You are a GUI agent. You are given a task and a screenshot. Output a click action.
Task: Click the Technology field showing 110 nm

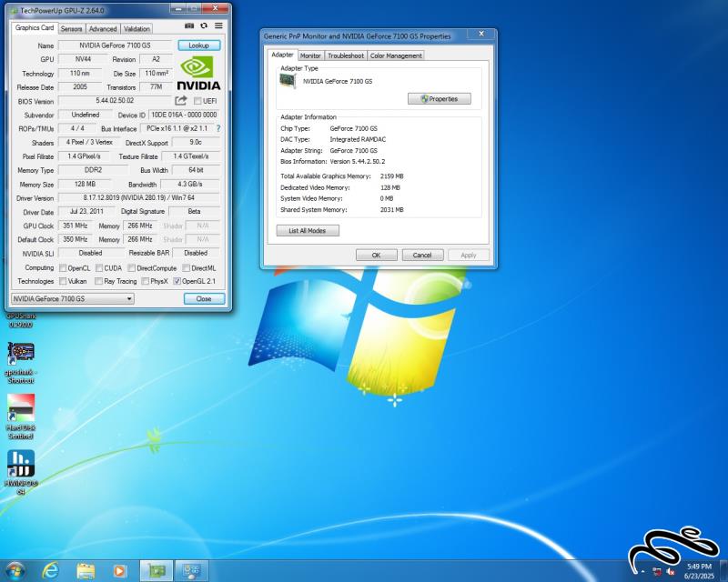pyautogui.click(x=80, y=74)
